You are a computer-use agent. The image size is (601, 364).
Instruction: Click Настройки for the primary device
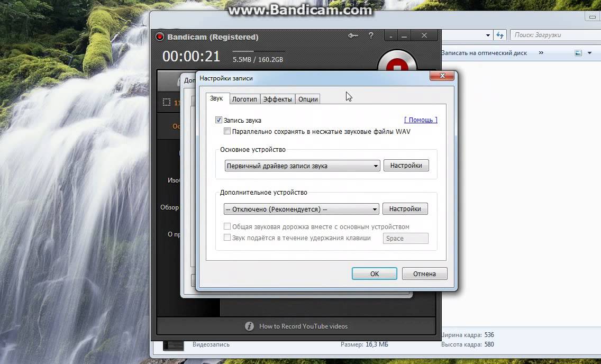click(406, 166)
